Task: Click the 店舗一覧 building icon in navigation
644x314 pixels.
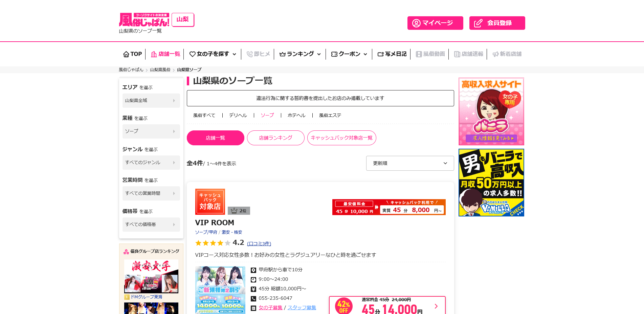Action: point(154,54)
